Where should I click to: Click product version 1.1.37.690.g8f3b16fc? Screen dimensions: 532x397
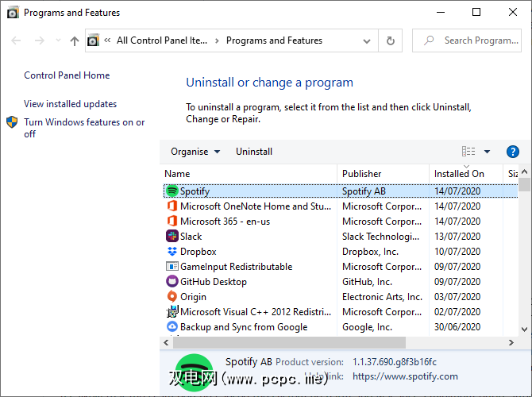click(x=395, y=362)
